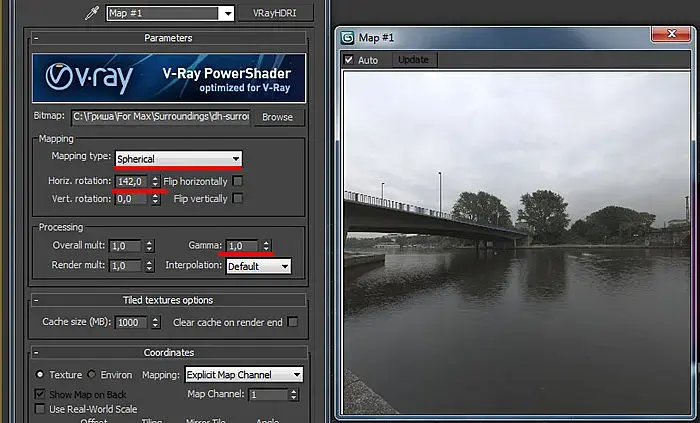Click the V-Ray PowerShader banner

169,78
